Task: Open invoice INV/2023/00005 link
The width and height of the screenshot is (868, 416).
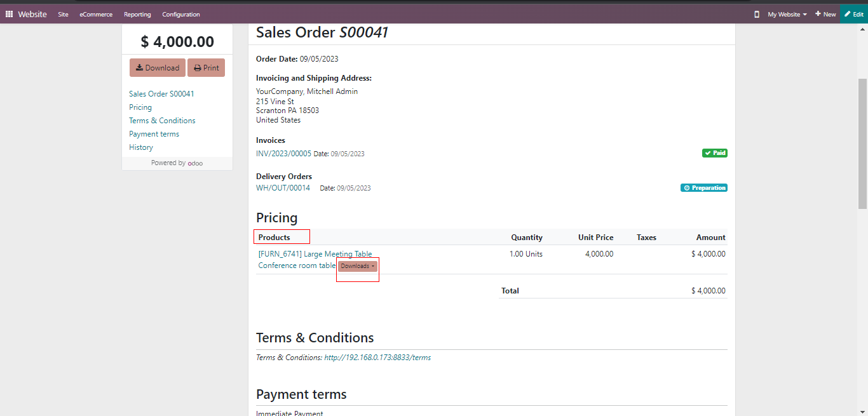Action: coord(283,154)
